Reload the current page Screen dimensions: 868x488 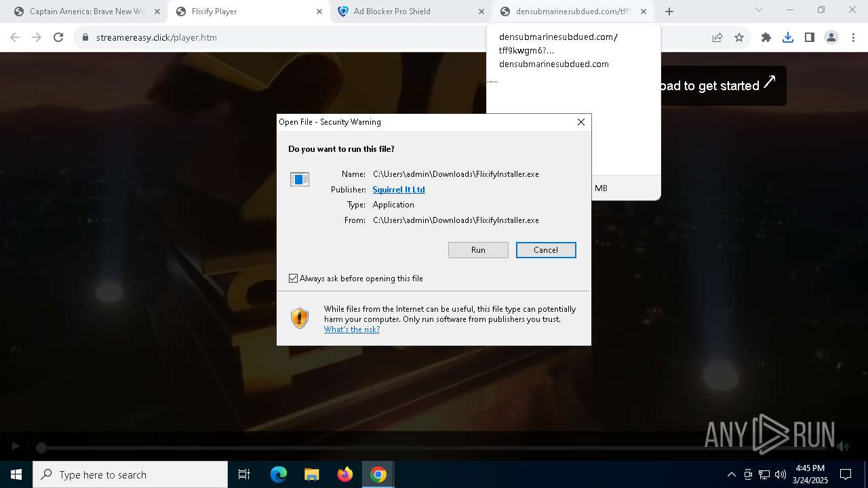[x=58, y=37]
